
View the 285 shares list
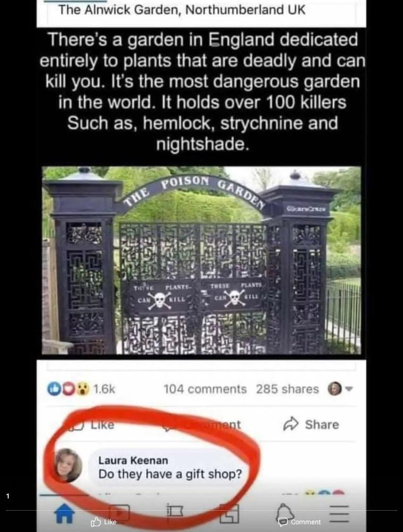288,389
